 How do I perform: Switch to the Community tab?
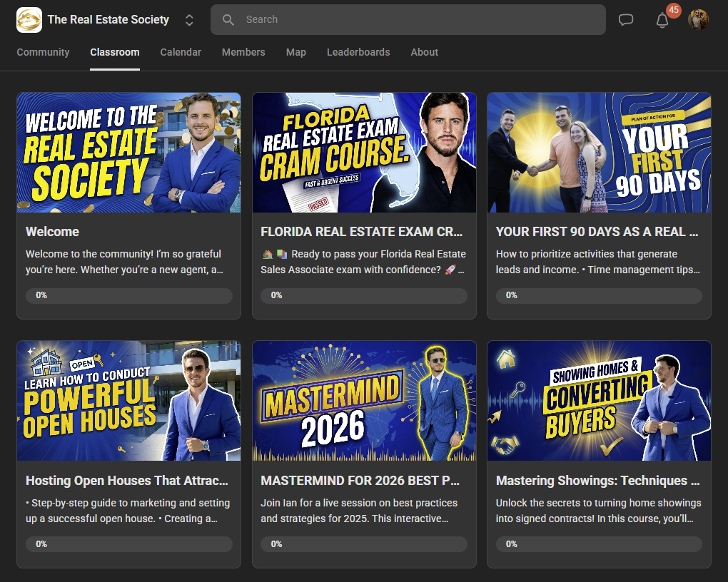point(43,52)
